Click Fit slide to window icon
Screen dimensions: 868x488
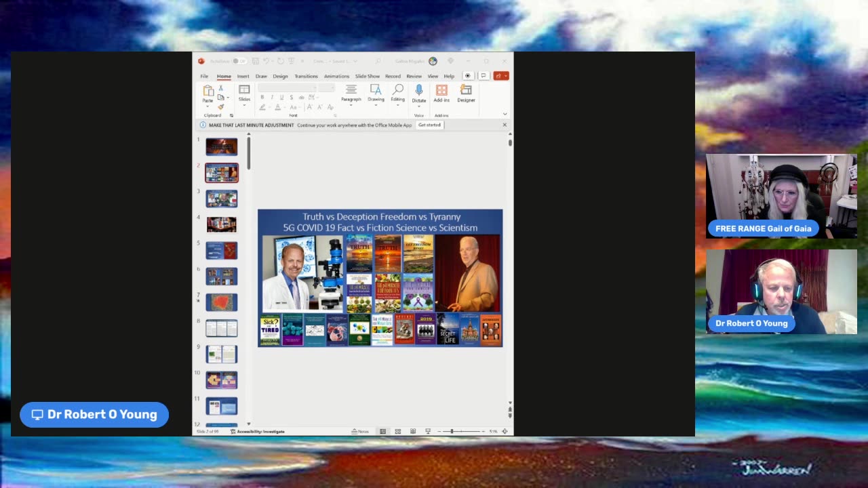(505, 431)
